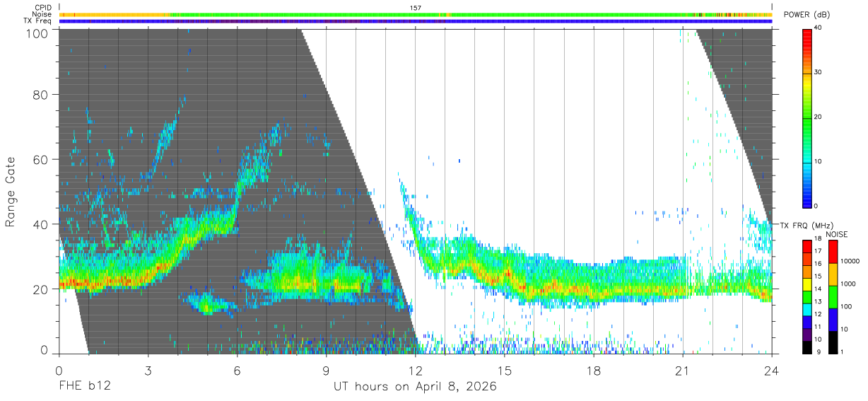868x401 pixels.
Task: Click the TX frequency colorbar
Action: coord(807,296)
